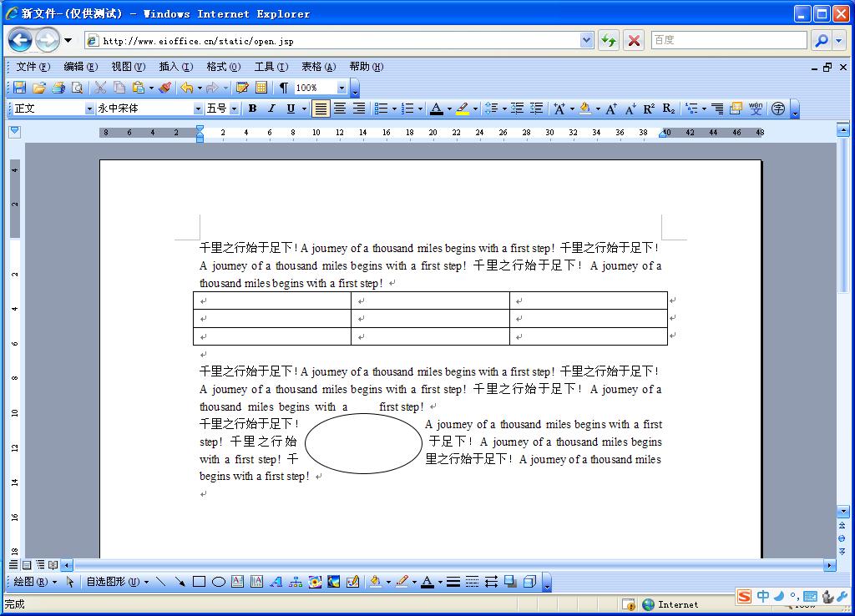
Task: Print the document using the printer icon
Action: tap(58, 87)
